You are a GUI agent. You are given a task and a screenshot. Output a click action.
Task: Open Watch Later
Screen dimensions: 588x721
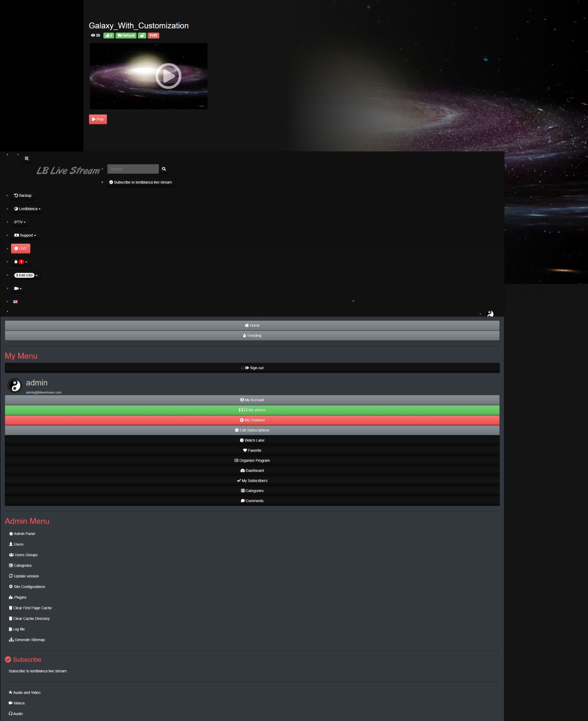pyautogui.click(x=252, y=440)
